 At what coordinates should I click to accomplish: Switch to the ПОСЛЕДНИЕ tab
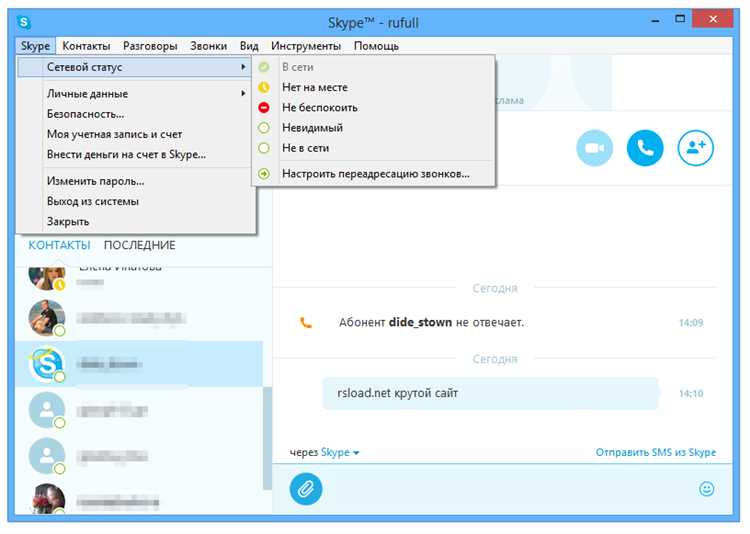pos(140,245)
